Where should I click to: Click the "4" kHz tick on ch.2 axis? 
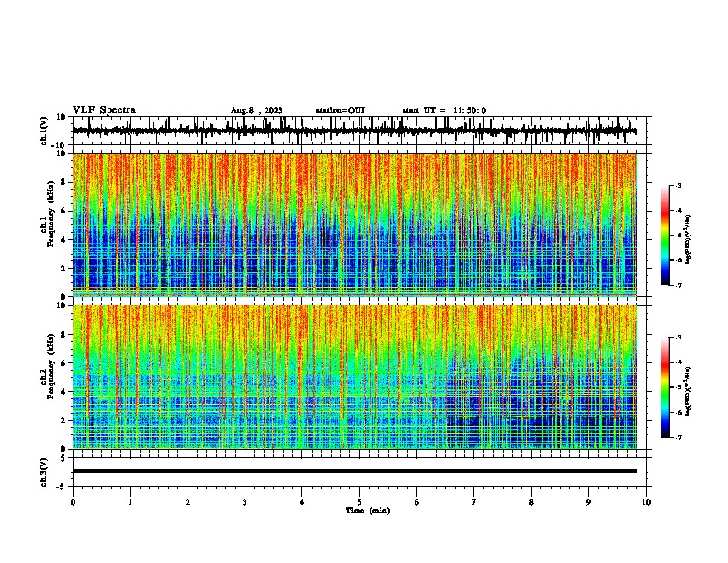pyautogui.click(x=64, y=392)
